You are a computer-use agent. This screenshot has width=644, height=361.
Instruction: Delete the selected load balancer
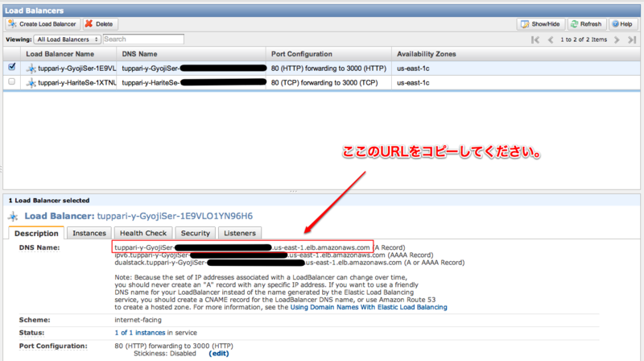100,24
